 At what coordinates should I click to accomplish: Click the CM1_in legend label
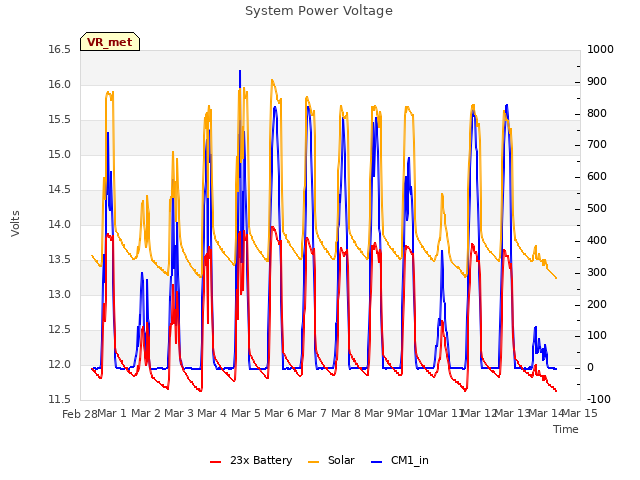409,460
